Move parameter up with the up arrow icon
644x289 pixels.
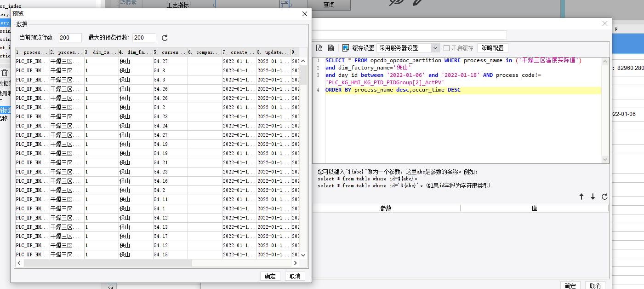point(581,197)
